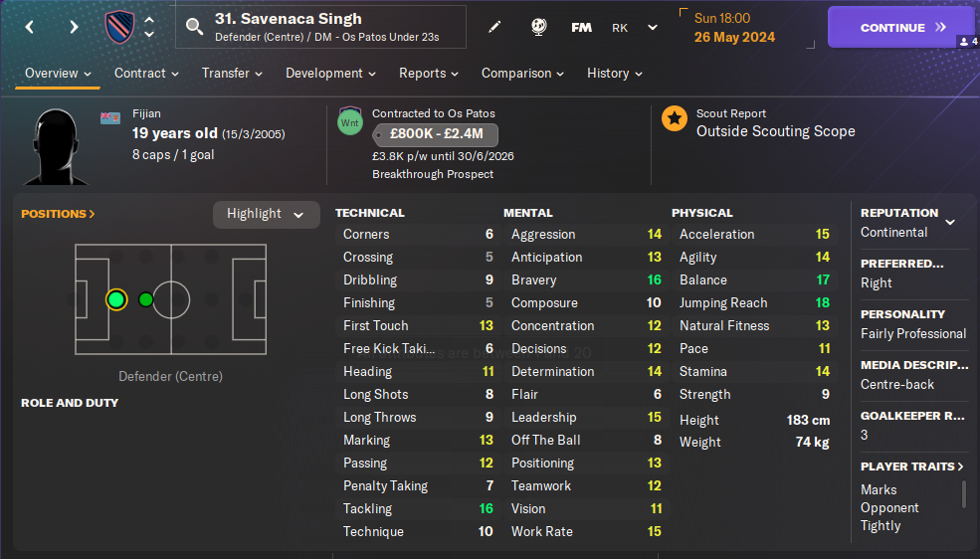
Task: Click the Player Traits scrollbar
Action: click(x=963, y=494)
